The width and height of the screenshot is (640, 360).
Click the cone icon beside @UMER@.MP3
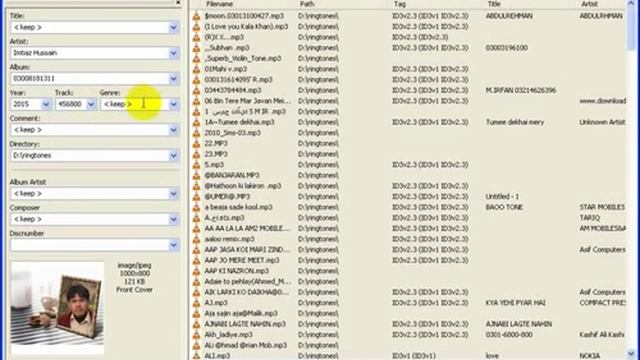(x=196, y=196)
